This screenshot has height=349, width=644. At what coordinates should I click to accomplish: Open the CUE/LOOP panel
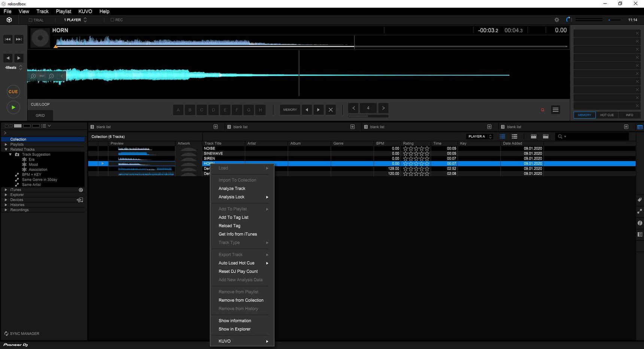coord(40,104)
